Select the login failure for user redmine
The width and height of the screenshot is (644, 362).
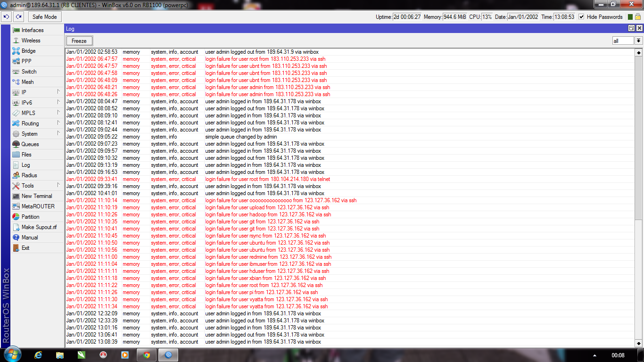[x=350, y=257]
